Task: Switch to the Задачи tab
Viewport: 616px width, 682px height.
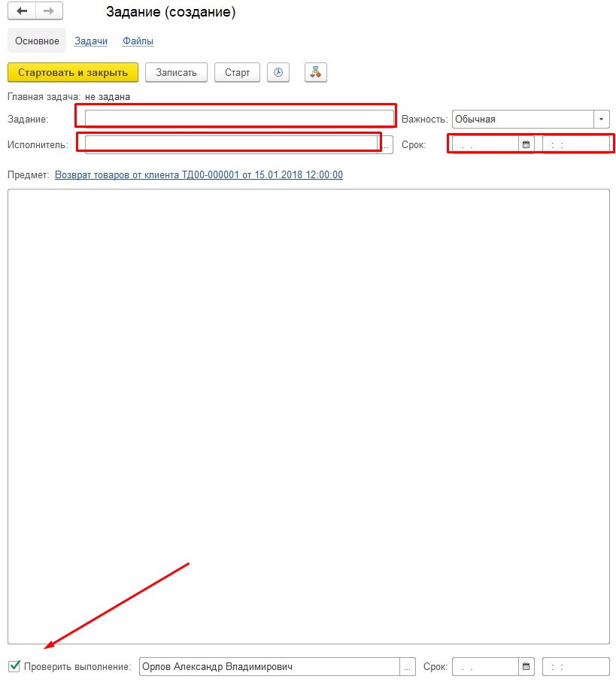Action: 91,41
